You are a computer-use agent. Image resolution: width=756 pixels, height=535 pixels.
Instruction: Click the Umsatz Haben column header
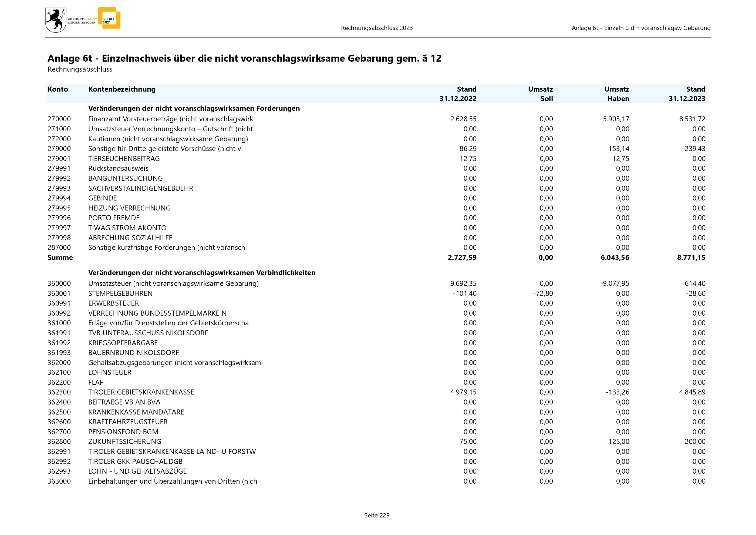616,94
